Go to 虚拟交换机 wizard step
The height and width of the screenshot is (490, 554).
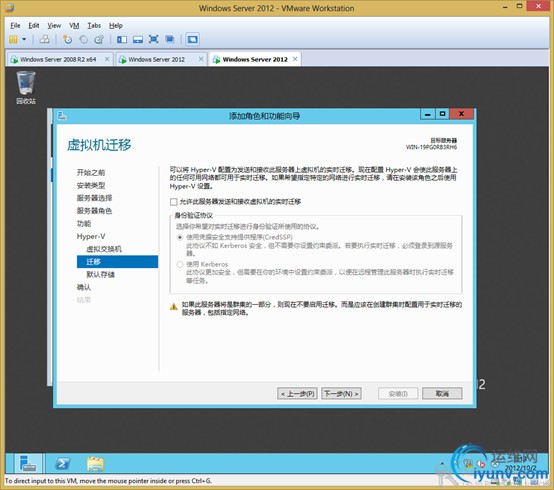[x=104, y=249]
